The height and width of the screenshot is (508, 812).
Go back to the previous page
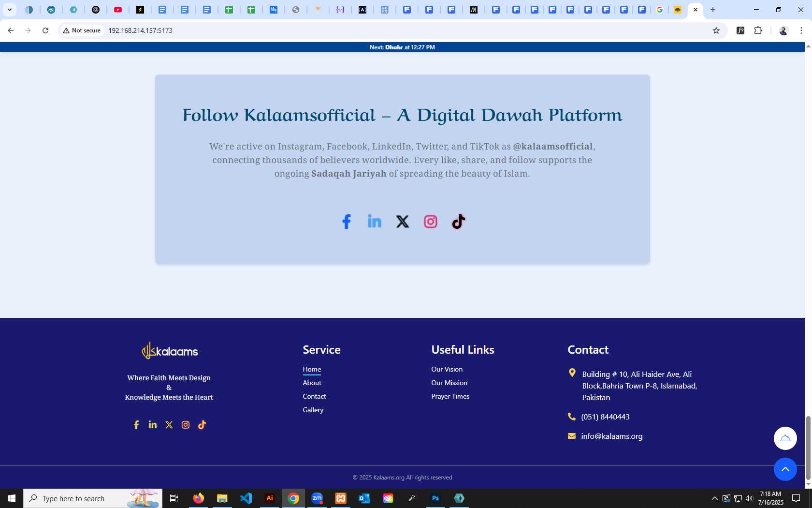click(11, 30)
